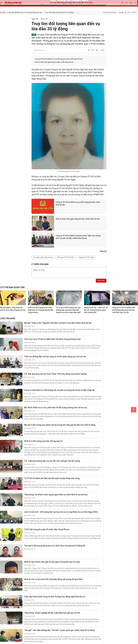This screenshot has height=644, width=138.
Task: Open headline 'Làm rõ mắt xích - đối tượng bán ma túy'
Action: tap(61, 512)
